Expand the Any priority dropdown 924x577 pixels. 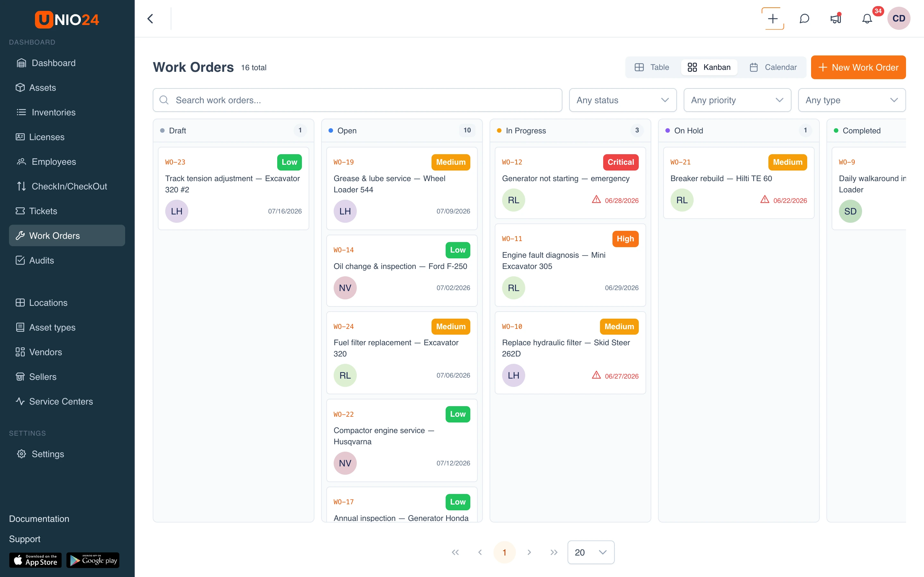737,100
